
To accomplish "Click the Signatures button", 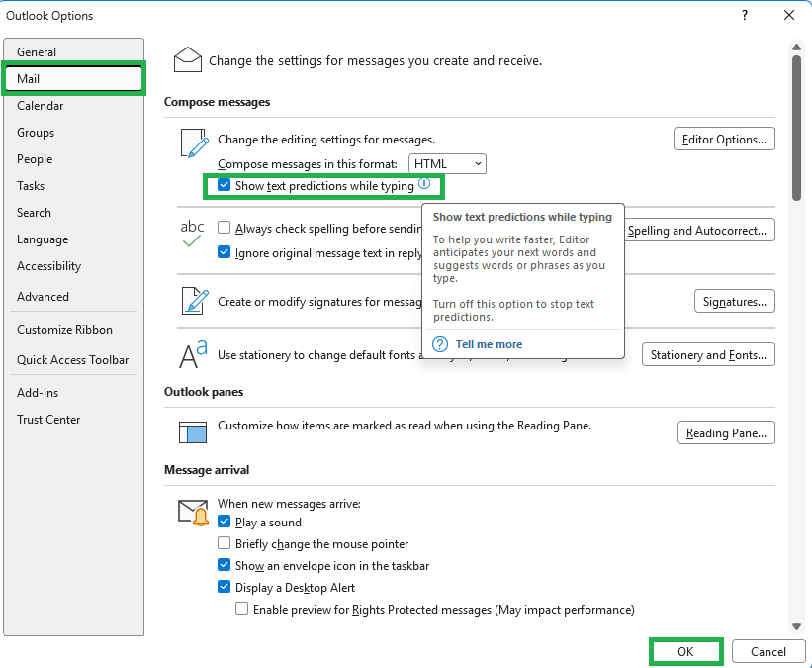I will point(734,301).
